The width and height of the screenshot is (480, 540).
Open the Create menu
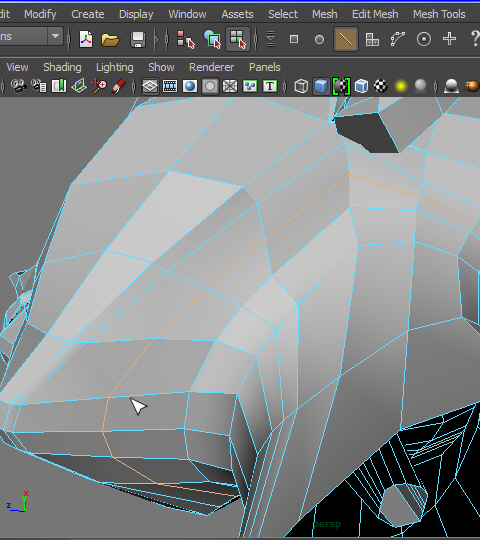pyautogui.click(x=88, y=14)
